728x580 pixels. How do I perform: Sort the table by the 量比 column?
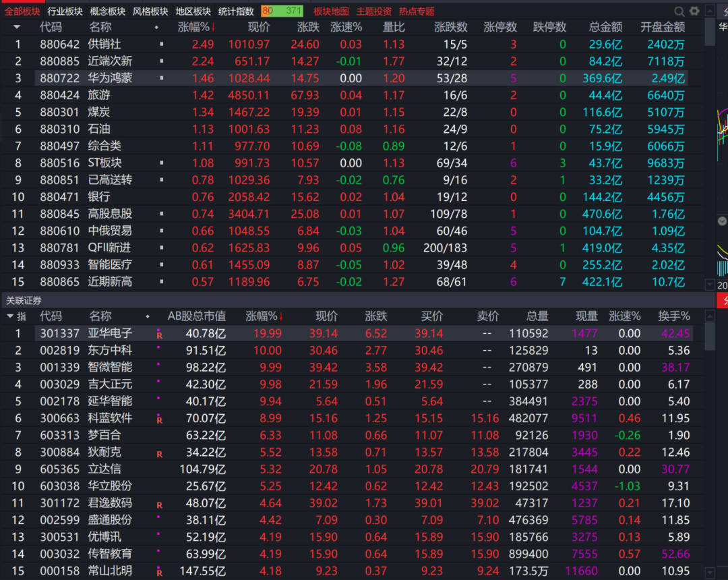[x=394, y=27]
